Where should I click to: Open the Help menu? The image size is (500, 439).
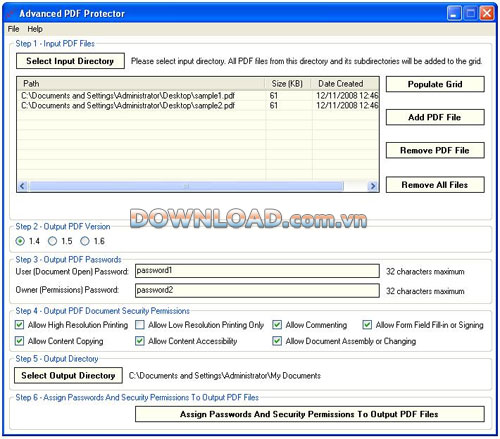[35, 29]
